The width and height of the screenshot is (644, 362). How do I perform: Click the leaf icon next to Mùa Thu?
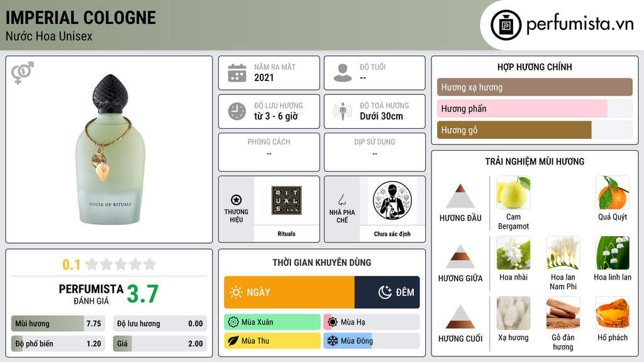pyautogui.click(x=233, y=341)
